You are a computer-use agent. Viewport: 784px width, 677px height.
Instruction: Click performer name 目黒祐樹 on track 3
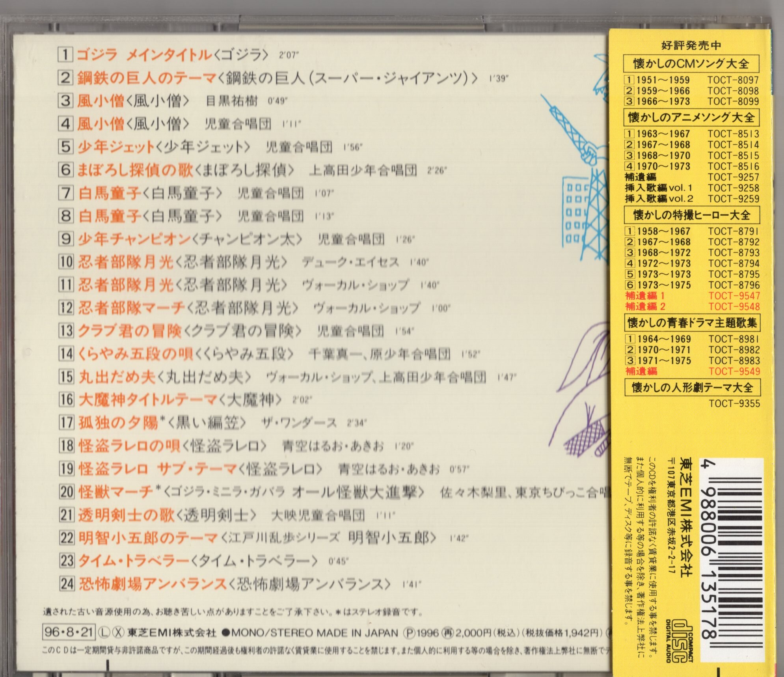point(232,101)
